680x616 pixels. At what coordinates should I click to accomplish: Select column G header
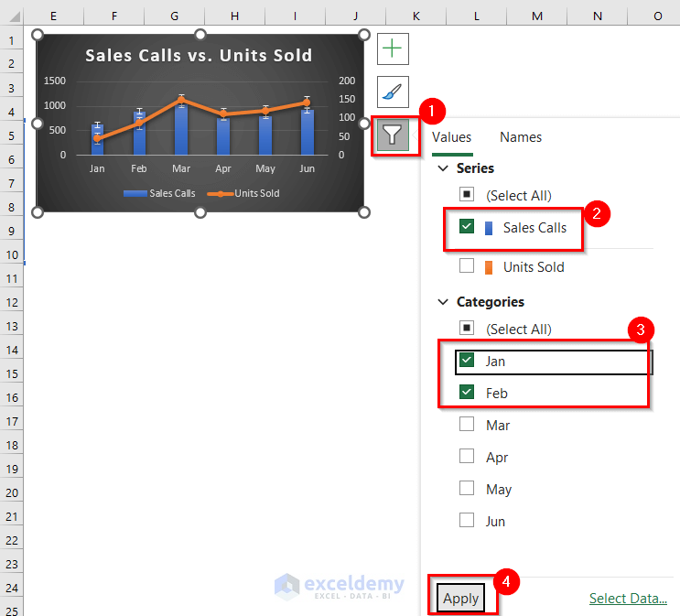point(174,16)
